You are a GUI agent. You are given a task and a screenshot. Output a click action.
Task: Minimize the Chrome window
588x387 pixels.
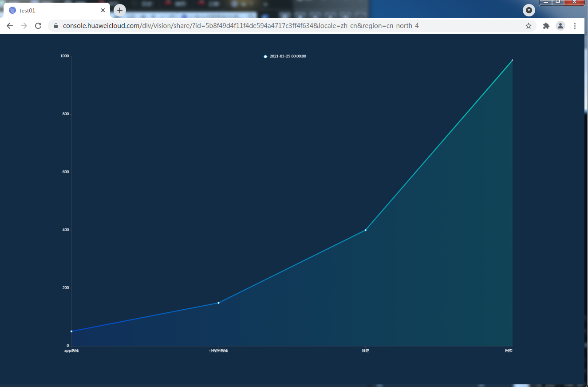pos(546,2)
